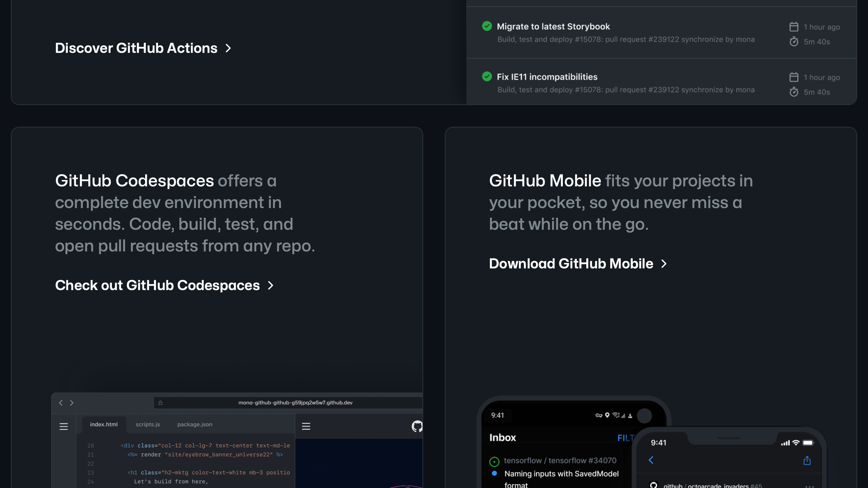Open the preview pane hamburger menu
This screenshot has width=868, height=488.
(x=306, y=426)
